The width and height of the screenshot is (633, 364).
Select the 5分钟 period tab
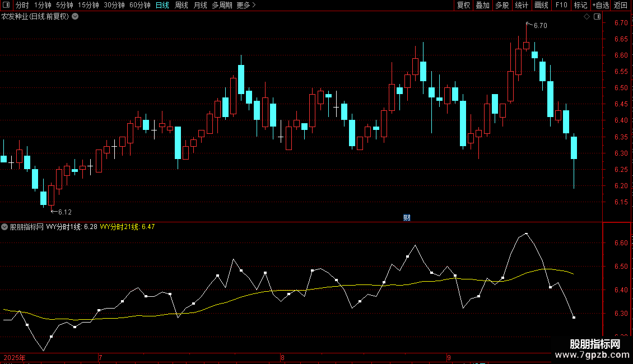click(64, 5)
